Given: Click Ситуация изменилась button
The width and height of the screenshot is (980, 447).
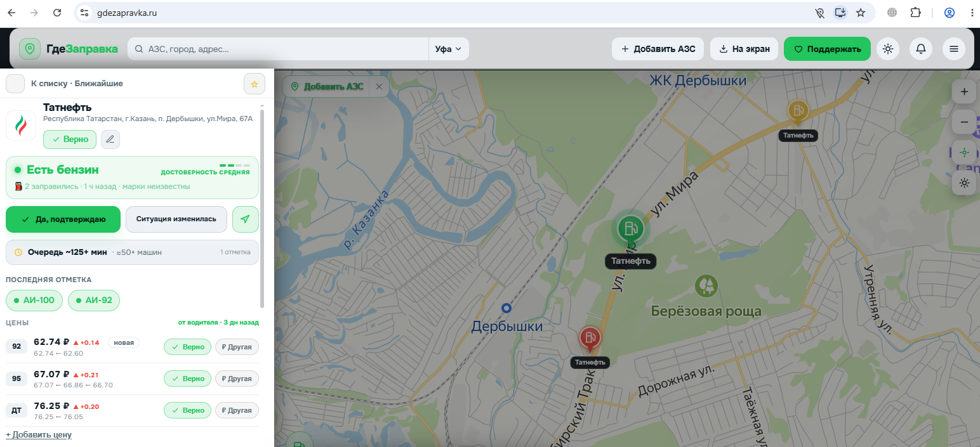Looking at the screenshot, I should [176, 219].
